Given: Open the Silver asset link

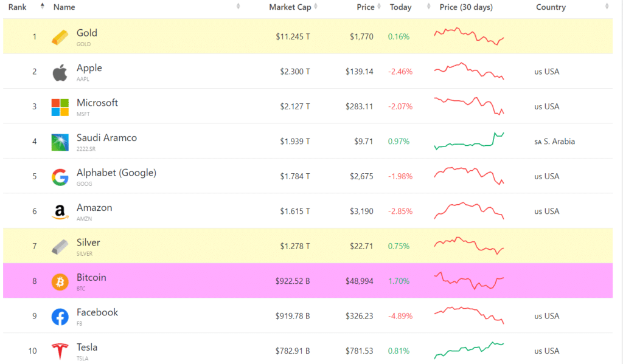Looking at the screenshot, I should point(88,242).
